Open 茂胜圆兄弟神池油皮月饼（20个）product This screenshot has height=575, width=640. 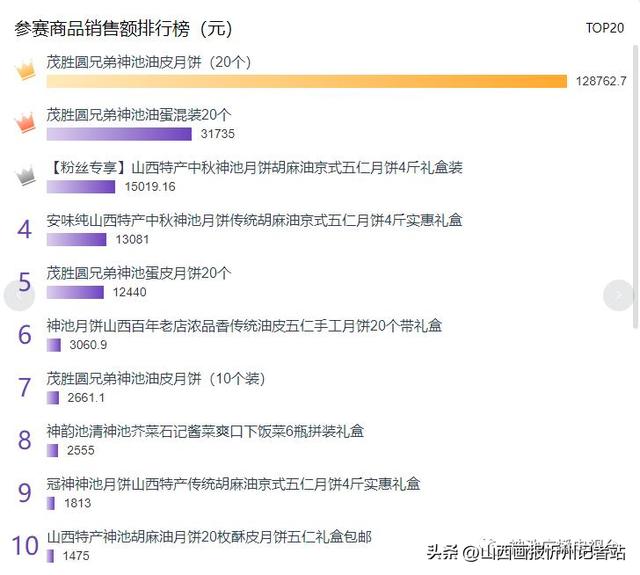click(149, 62)
